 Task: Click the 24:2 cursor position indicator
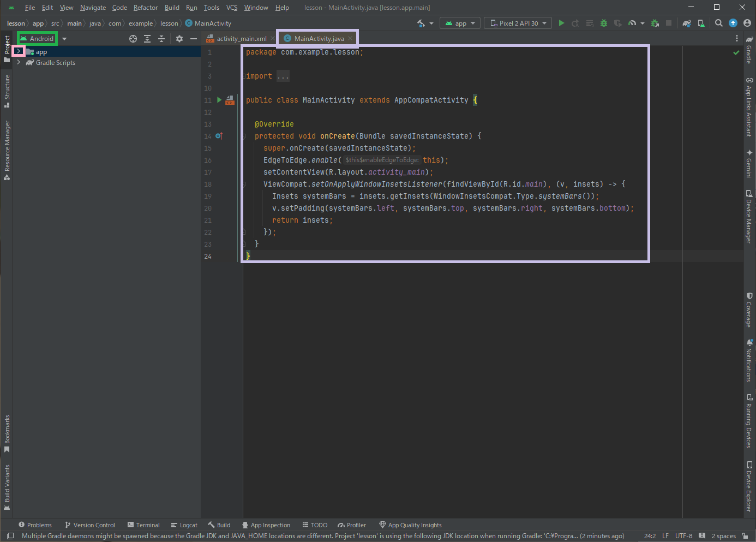click(650, 536)
